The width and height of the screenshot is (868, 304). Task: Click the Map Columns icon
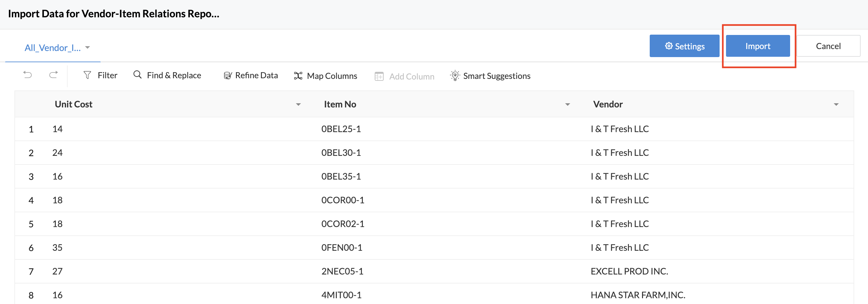coord(298,76)
